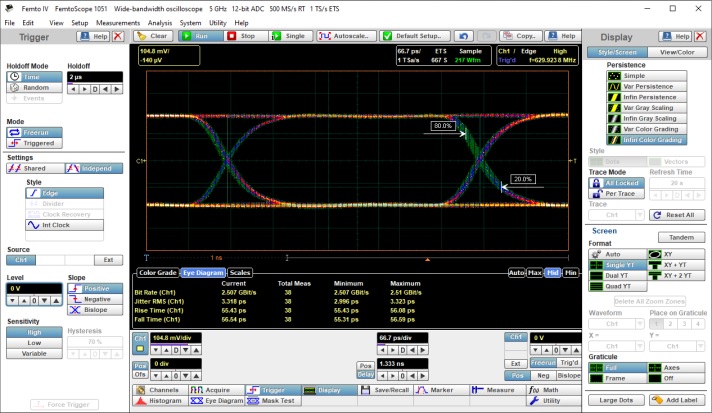Open the Measurements menu

pos(118,21)
